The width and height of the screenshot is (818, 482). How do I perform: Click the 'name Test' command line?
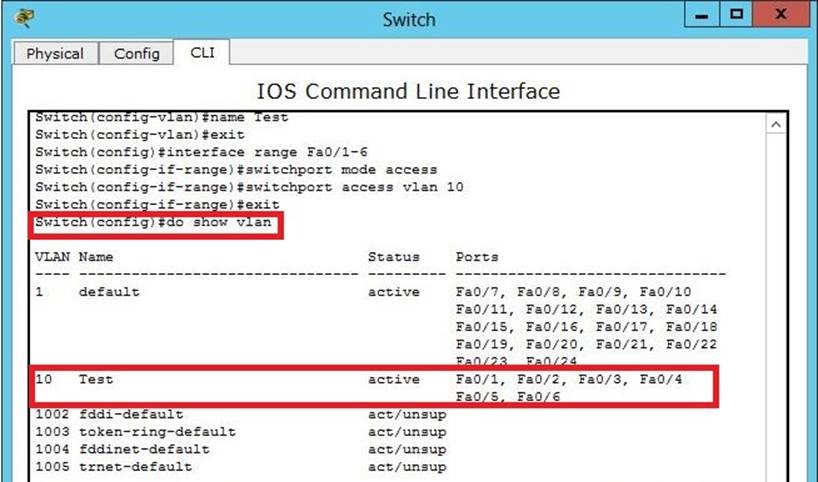[162, 118]
